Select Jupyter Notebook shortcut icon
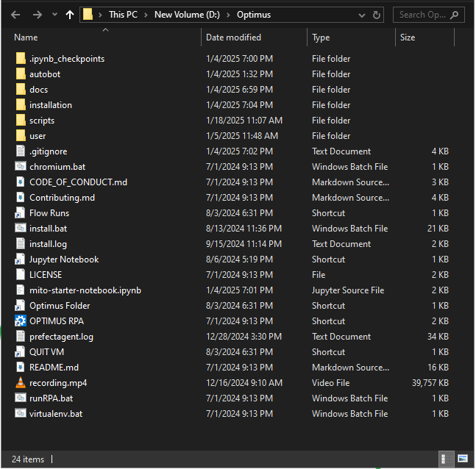 [20, 259]
